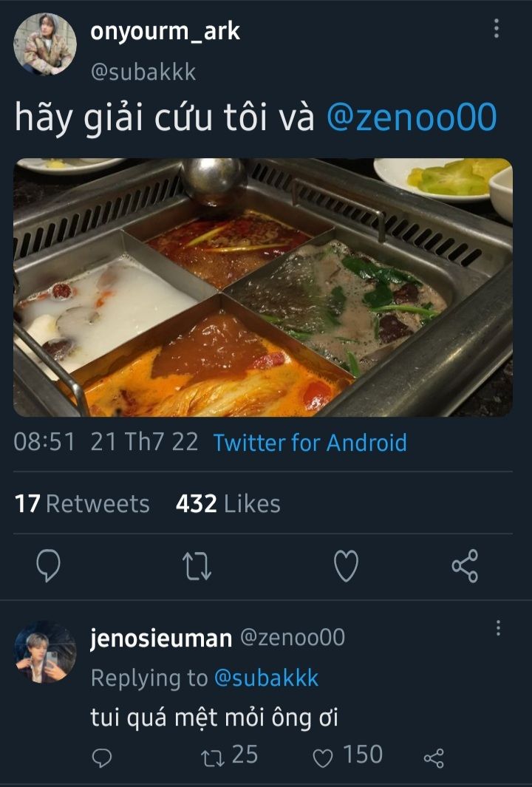Share jenosieuman's reply tweet

click(433, 758)
